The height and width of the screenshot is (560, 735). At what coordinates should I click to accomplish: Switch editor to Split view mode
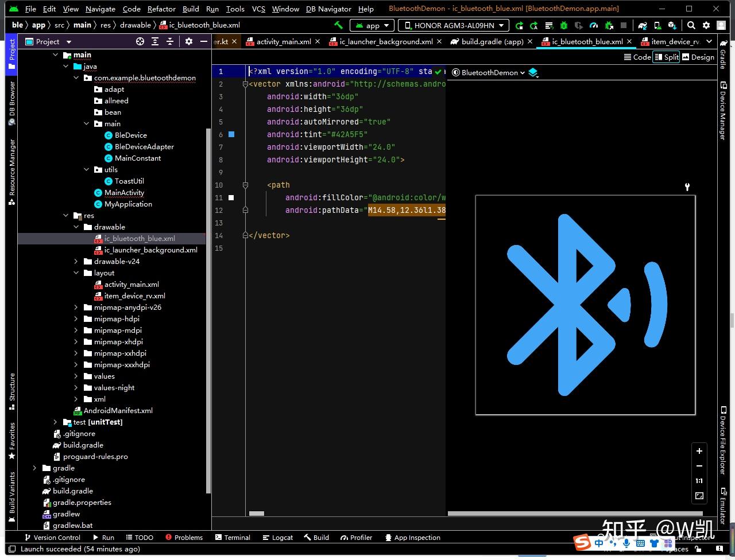coord(666,57)
